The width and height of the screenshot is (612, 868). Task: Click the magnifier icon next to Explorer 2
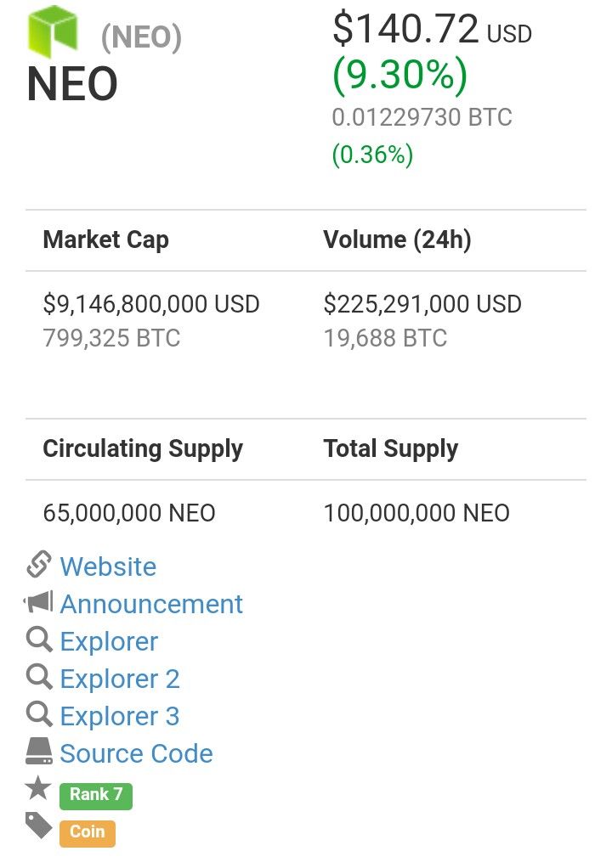(39, 677)
